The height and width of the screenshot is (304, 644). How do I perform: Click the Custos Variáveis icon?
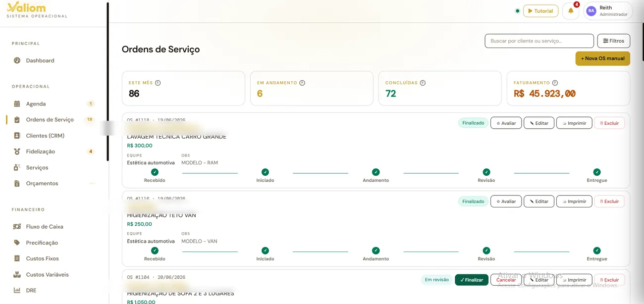pyautogui.click(x=17, y=274)
